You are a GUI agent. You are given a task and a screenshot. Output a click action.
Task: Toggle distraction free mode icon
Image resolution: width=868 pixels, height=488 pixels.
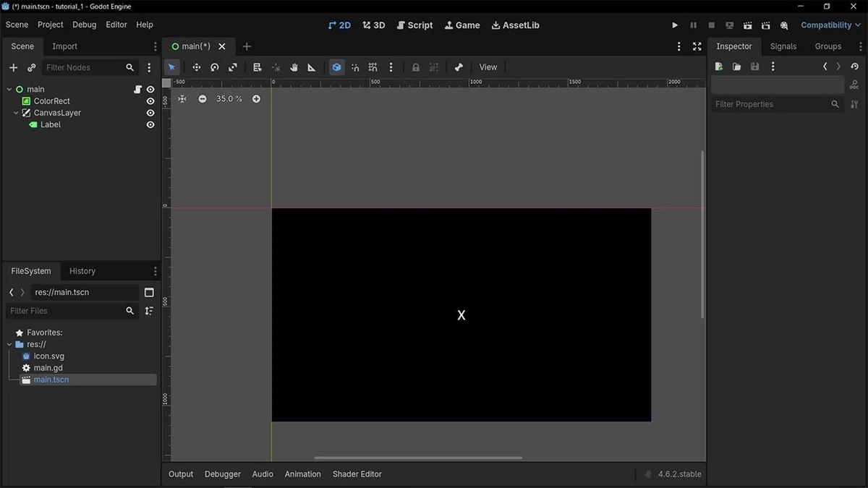tap(697, 46)
